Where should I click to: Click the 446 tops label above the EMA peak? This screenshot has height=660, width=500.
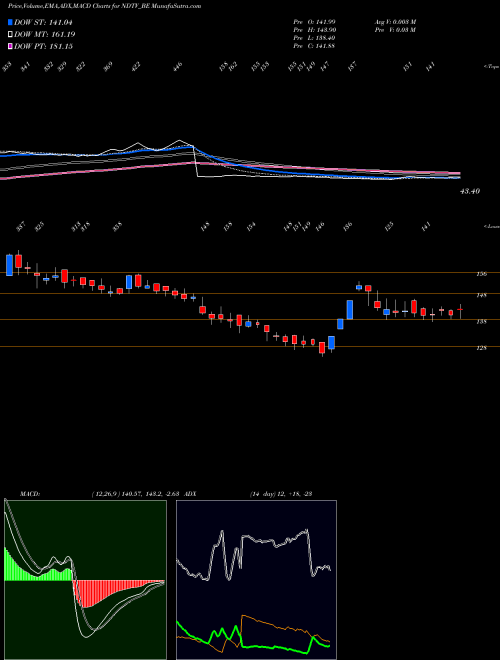point(178,66)
